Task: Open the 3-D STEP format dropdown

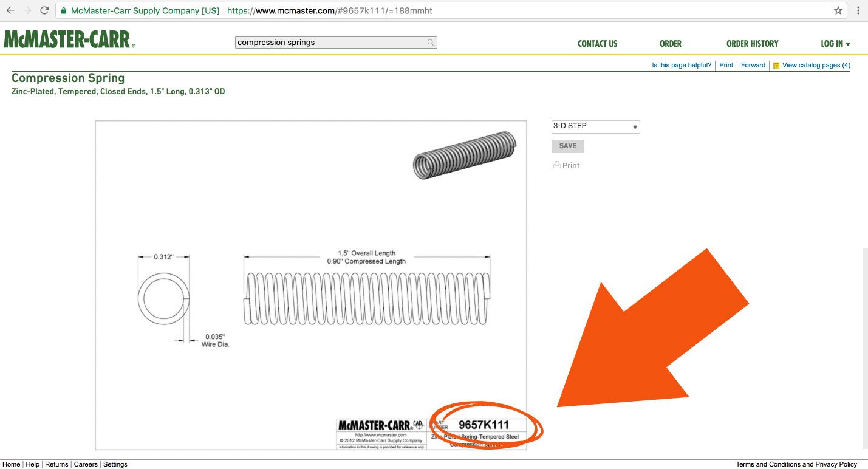Action: tap(595, 126)
